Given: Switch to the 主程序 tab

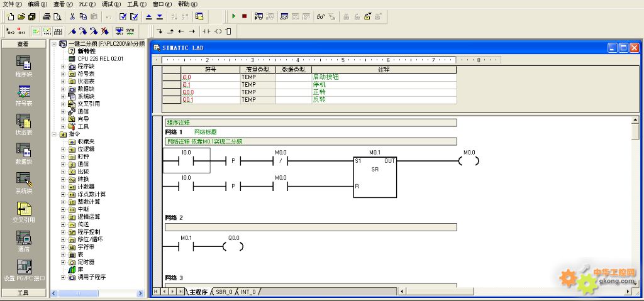Looking at the screenshot, I should coord(198,292).
